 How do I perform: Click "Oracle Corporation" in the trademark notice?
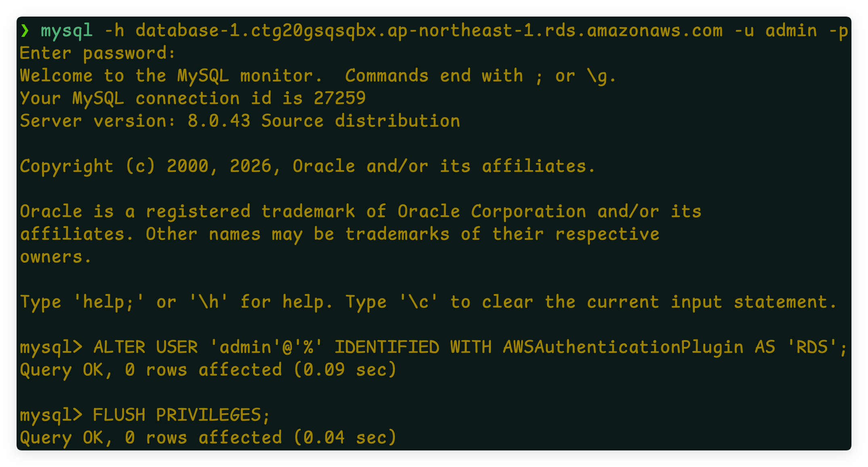pyautogui.click(x=491, y=212)
